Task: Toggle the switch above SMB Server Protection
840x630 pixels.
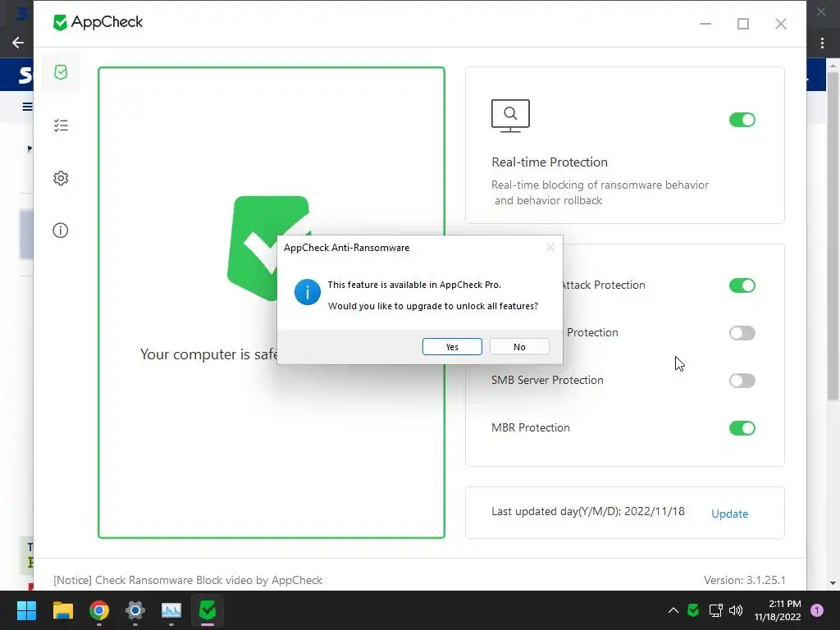Action: point(742,333)
